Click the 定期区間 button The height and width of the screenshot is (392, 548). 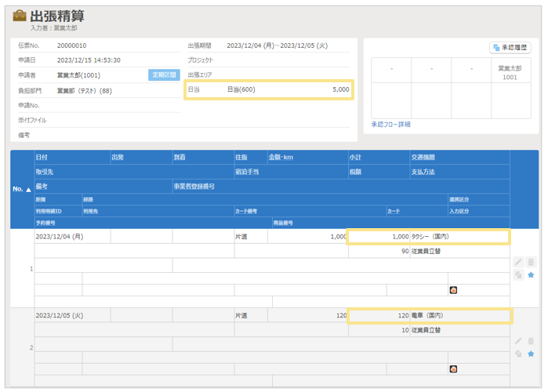(164, 75)
